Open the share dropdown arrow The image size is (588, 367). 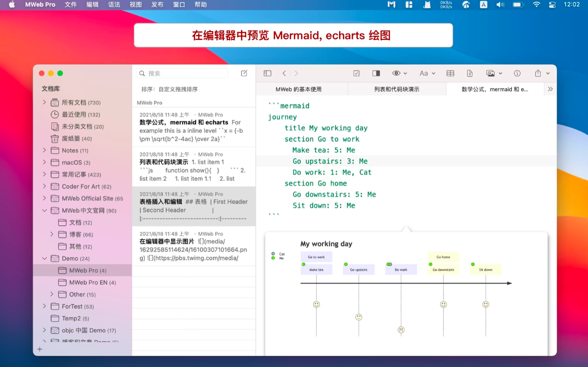tap(548, 74)
